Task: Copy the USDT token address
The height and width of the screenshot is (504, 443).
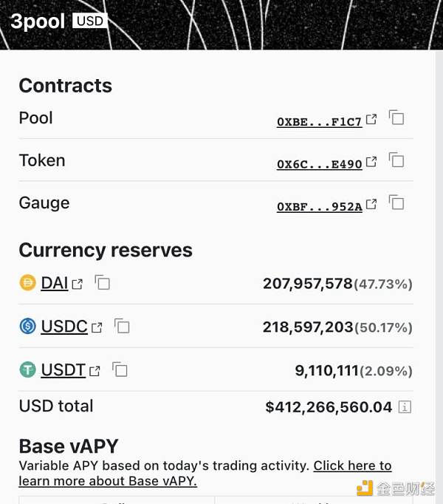Action: pyautogui.click(x=120, y=370)
